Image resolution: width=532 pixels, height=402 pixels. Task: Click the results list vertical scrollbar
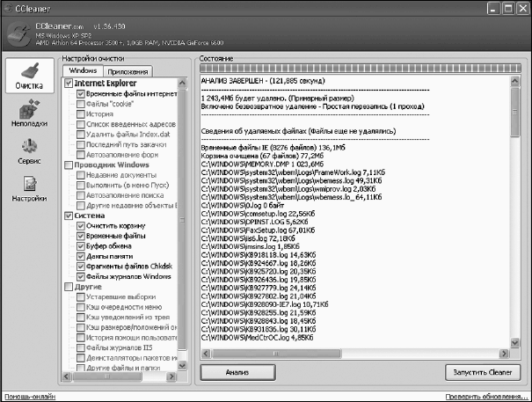[514, 220]
